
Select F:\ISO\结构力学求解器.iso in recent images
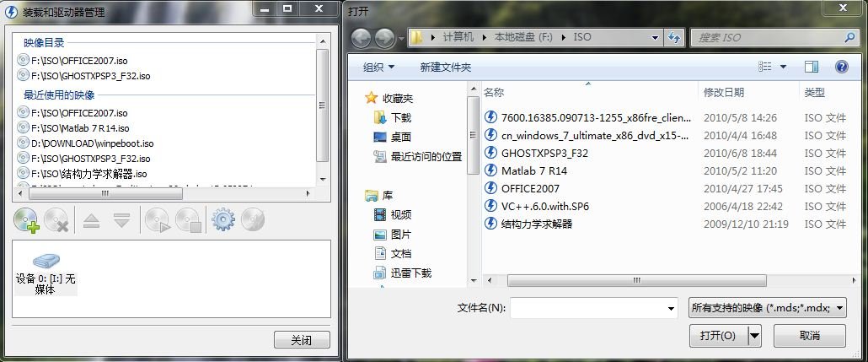click(82, 174)
